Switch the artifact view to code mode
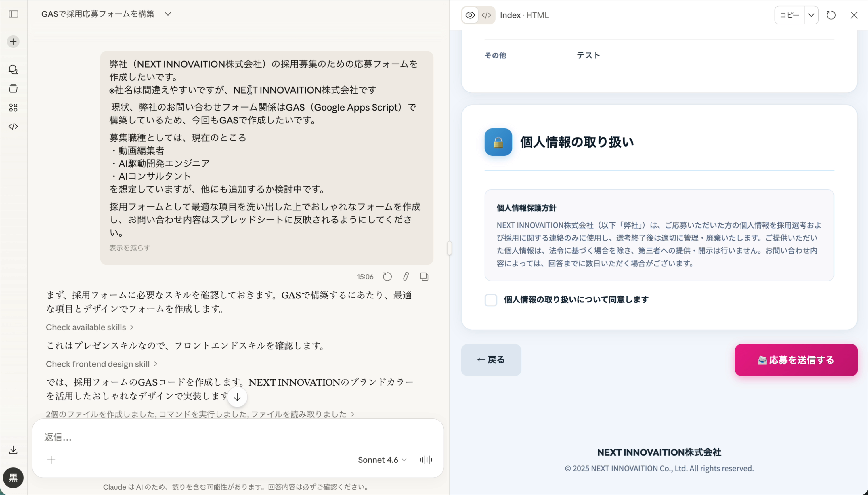The height and width of the screenshot is (495, 868). tap(485, 15)
